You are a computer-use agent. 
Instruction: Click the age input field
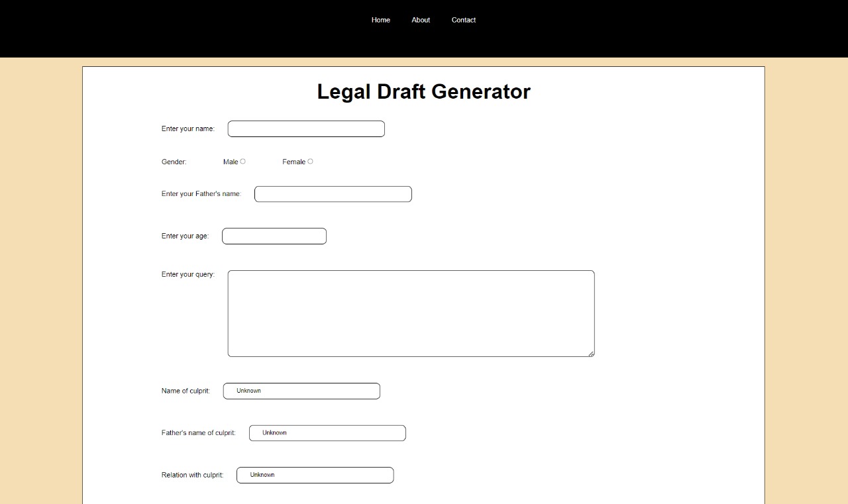point(274,236)
